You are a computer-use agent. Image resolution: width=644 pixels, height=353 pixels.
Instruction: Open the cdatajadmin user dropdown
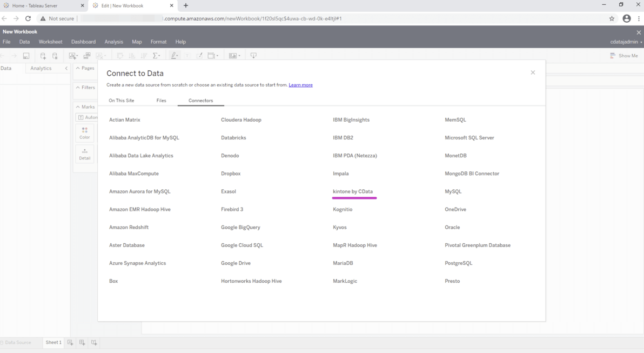click(626, 42)
